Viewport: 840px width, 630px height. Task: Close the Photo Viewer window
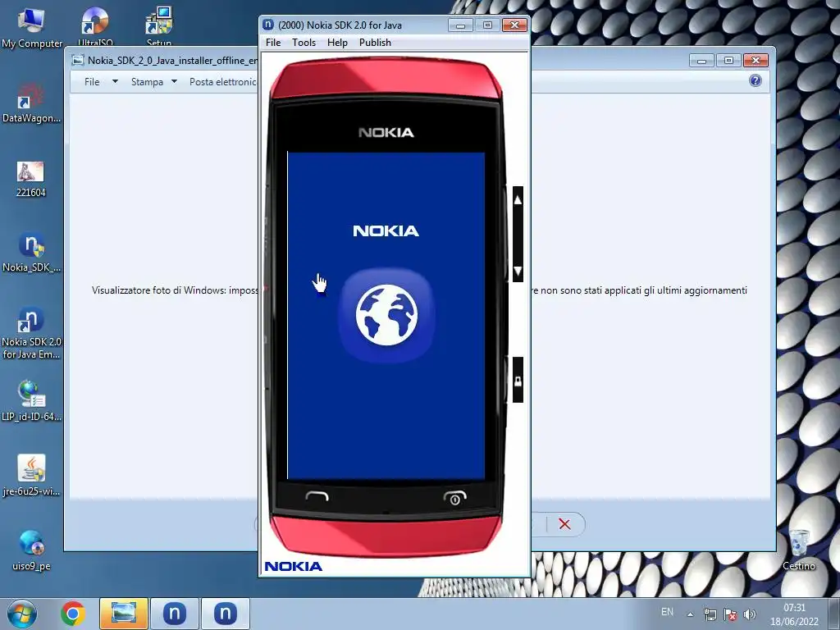(756, 61)
